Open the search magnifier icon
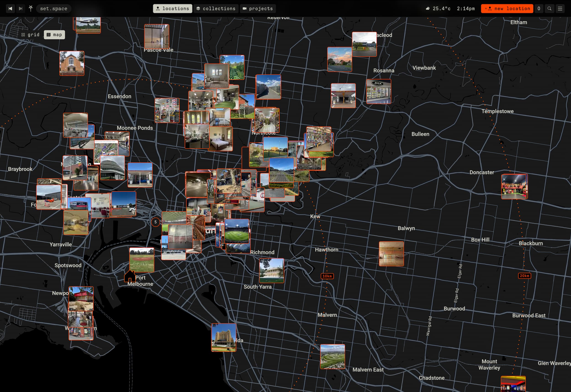Screen dimensions: 571x392 coord(549,9)
